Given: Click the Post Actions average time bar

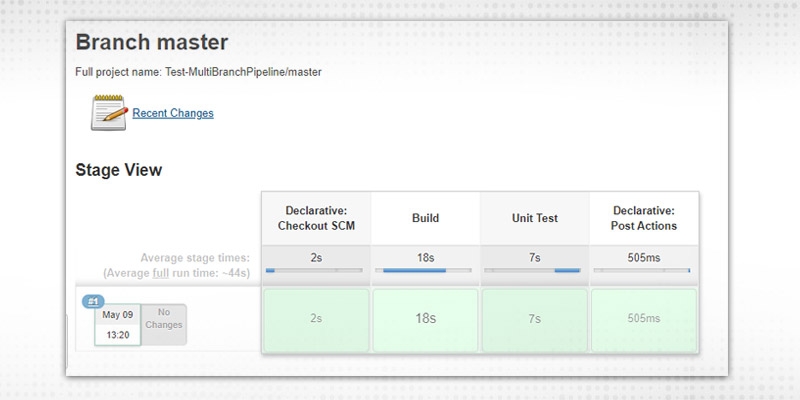Looking at the screenshot, I should coord(644,270).
